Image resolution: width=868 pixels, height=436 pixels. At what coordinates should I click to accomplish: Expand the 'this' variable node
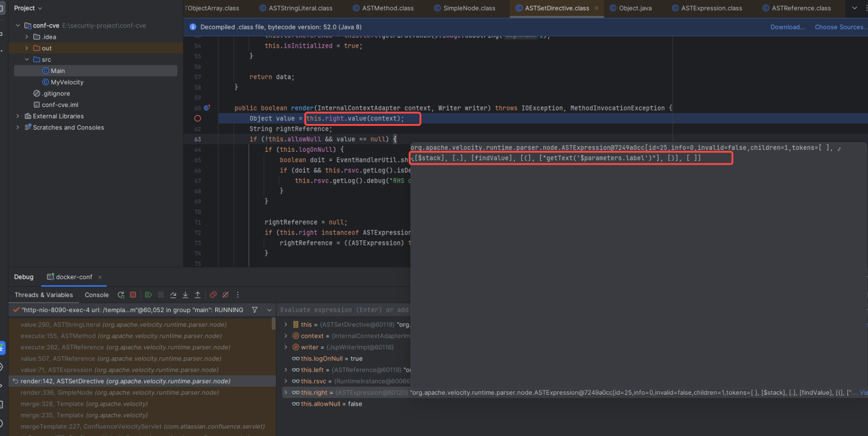pos(286,325)
